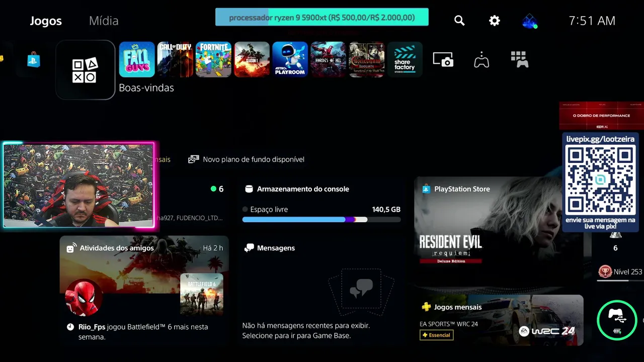Click the processador ryzen 9 5900xt banner
The height and width of the screenshot is (362, 644).
pos(322,17)
